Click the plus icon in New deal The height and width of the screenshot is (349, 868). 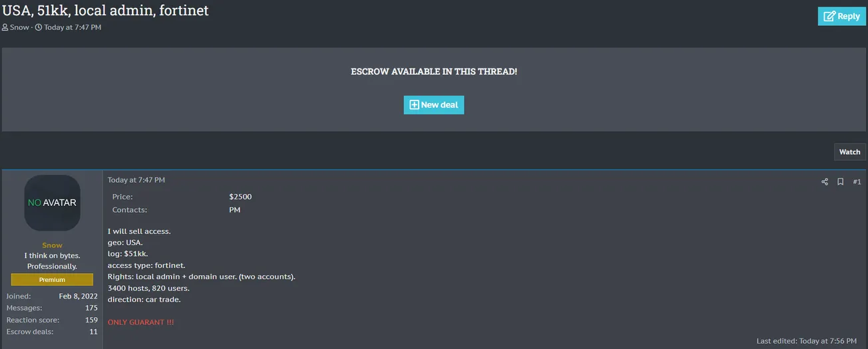pos(414,105)
